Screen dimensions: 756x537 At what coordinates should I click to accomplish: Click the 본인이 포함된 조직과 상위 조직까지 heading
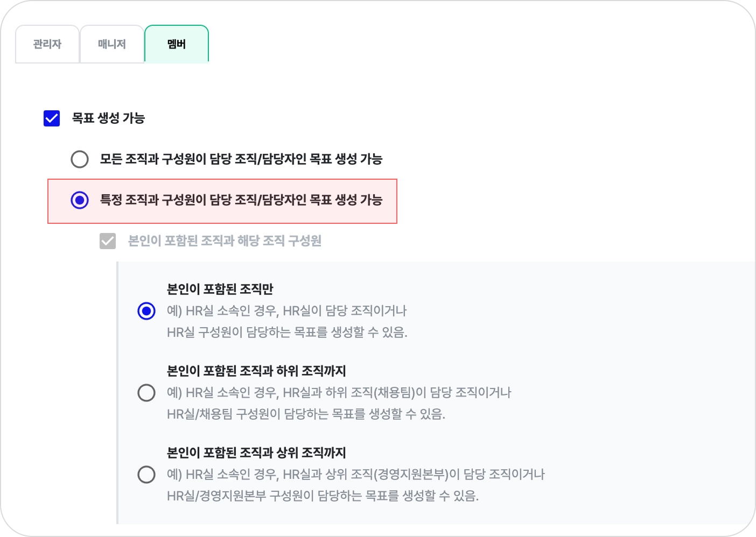(256, 453)
